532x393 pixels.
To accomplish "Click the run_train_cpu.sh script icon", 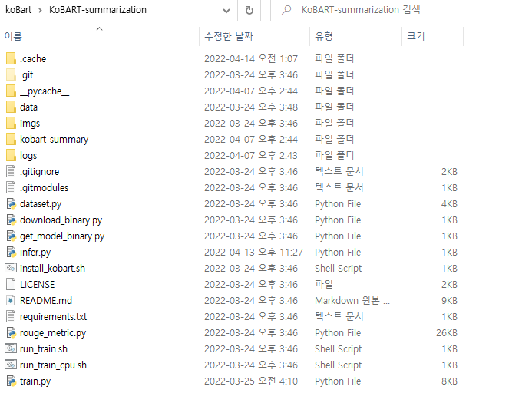I will [x=11, y=365].
